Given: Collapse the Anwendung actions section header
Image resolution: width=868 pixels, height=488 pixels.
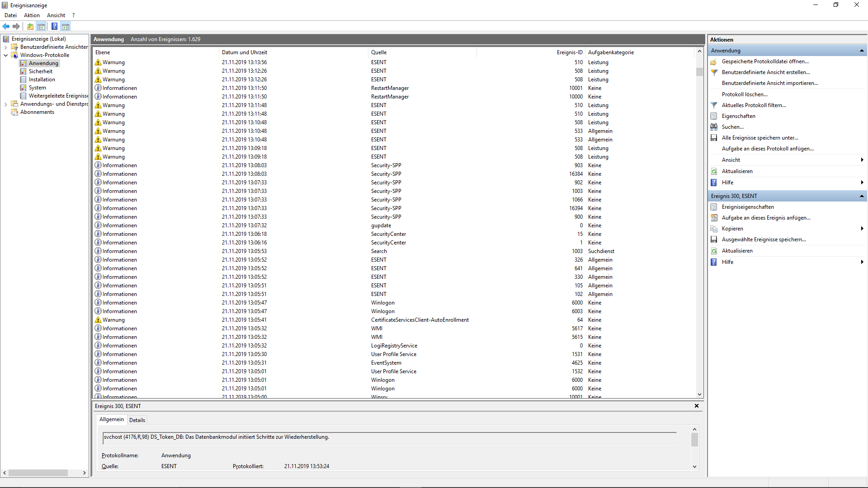Looking at the screenshot, I should point(862,51).
